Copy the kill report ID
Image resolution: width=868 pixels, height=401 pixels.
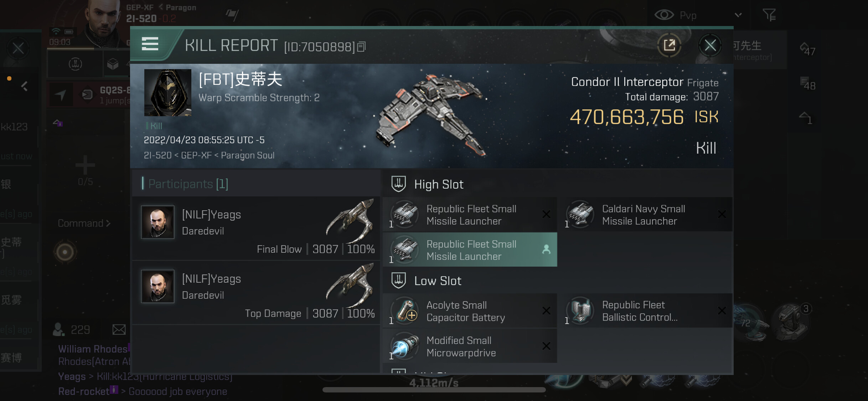pyautogui.click(x=361, y=47)
